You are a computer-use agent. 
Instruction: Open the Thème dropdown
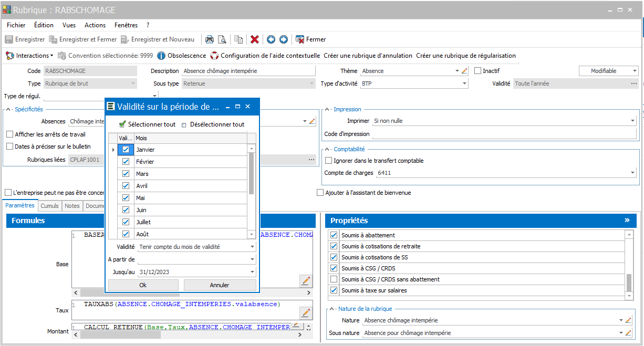point(456,71)
